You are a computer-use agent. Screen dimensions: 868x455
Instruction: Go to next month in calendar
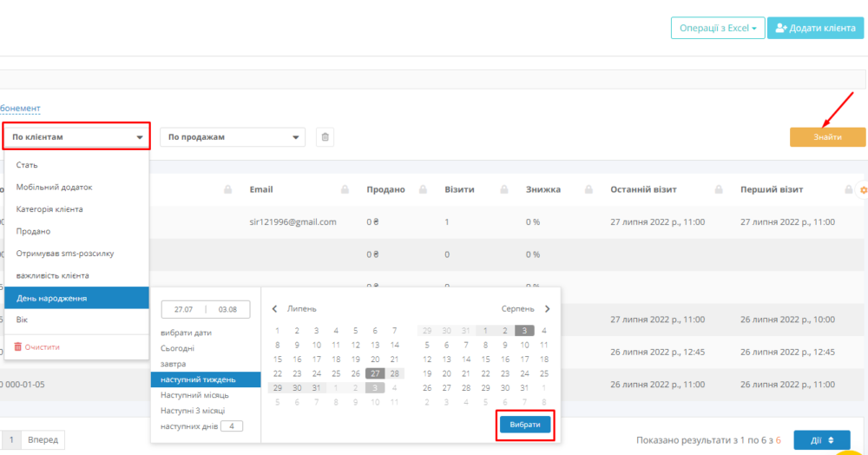[547, 308]
